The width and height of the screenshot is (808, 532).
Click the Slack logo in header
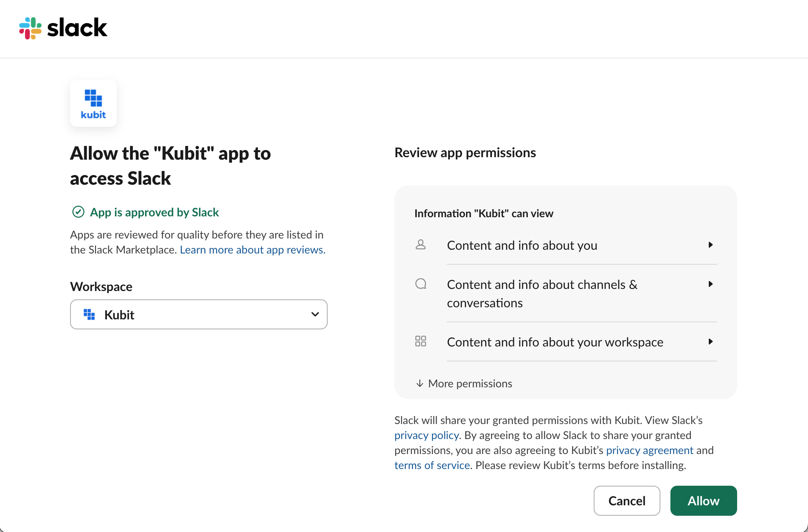click(x=63, y=28)
